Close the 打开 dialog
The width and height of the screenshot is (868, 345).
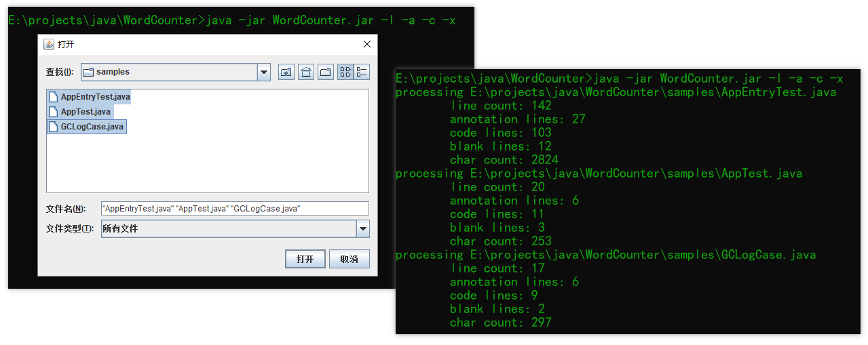click(367, 44)
